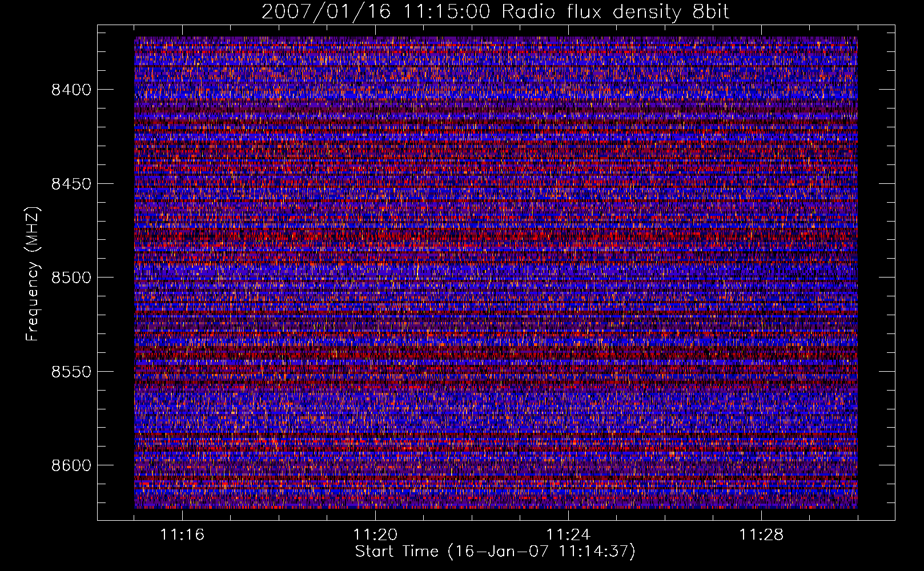This screenshot has width=924, height=571.
Task: Click the 11:16 time tick label
Action: 182,535
